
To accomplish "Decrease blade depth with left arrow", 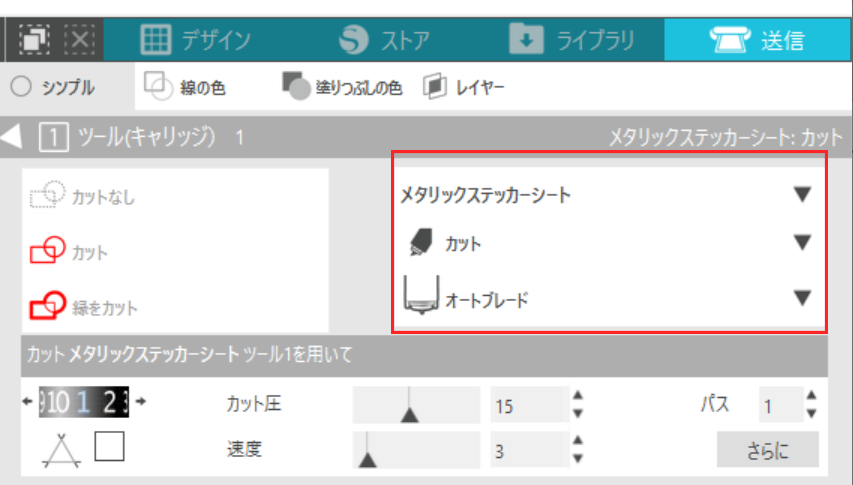I will click(x=27, y=401).
